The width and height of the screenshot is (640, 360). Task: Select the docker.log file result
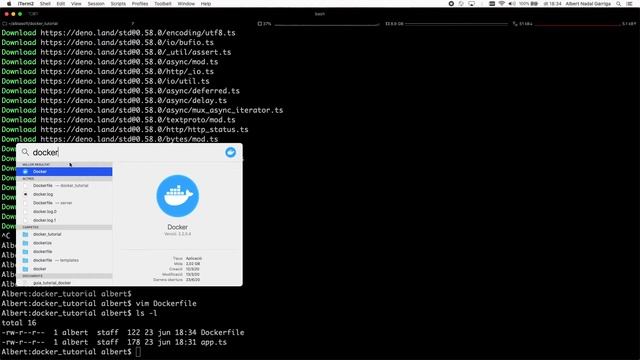click(64, 194)
